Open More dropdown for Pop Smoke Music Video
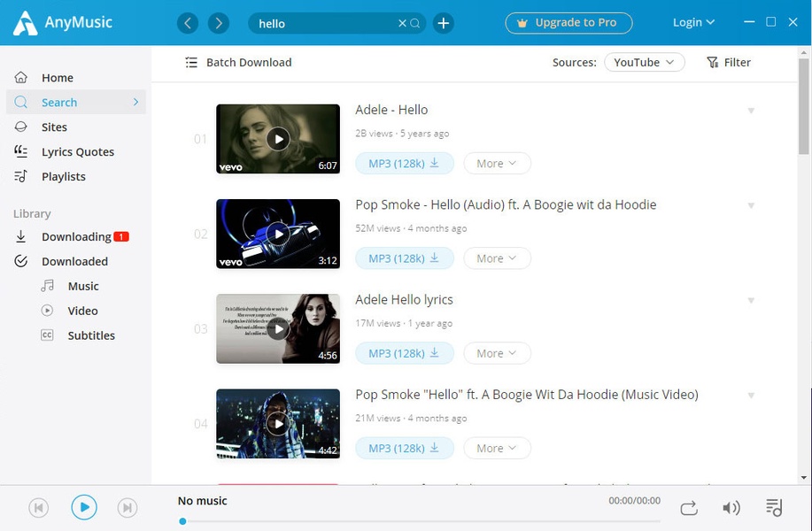812x531 pixels. 497,448
